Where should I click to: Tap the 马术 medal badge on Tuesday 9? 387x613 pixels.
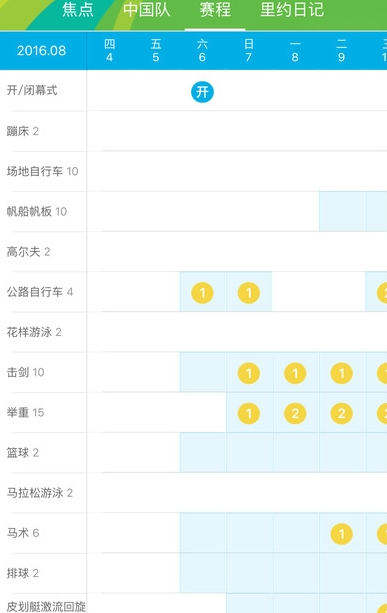341,534
